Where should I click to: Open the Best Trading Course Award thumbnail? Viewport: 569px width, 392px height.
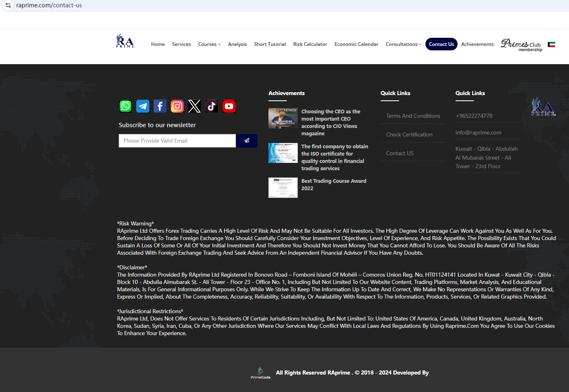tap(283, 188)
